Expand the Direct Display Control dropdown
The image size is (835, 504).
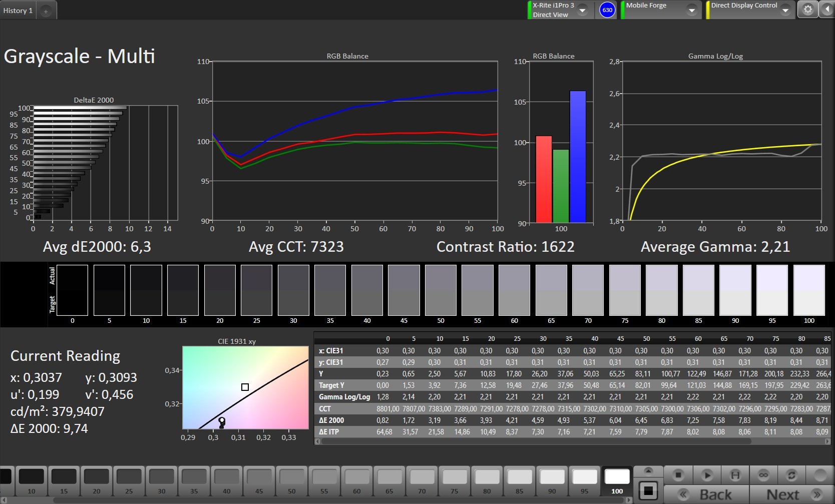(785, 10)
